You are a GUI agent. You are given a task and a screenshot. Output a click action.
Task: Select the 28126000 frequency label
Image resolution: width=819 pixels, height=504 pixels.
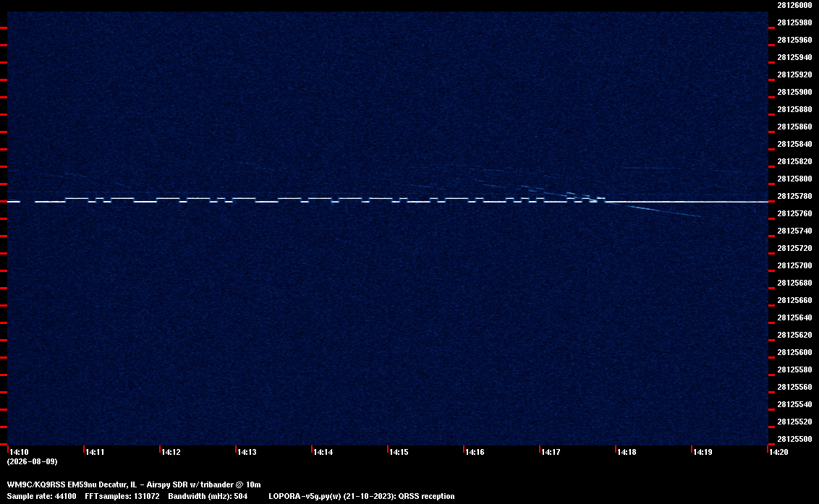click(x=794, y=5)
